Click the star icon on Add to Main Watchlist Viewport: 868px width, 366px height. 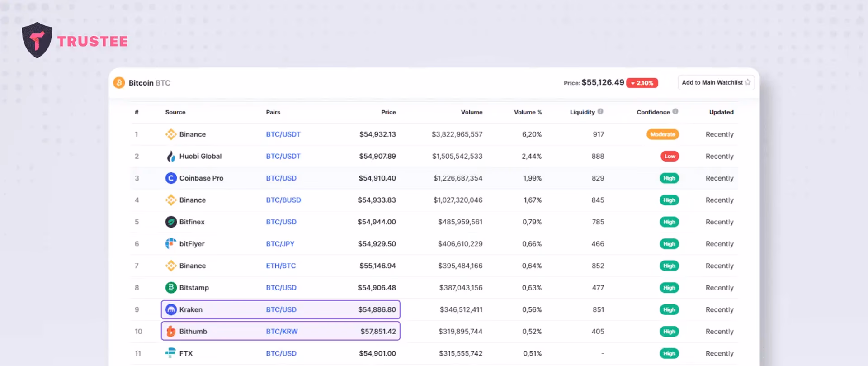748,82
